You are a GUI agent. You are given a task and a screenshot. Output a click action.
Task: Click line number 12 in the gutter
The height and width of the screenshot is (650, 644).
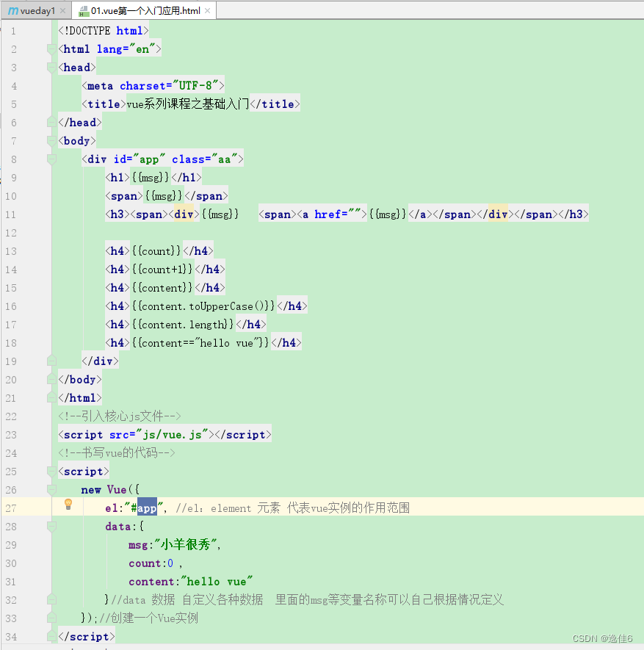[11, 233]
